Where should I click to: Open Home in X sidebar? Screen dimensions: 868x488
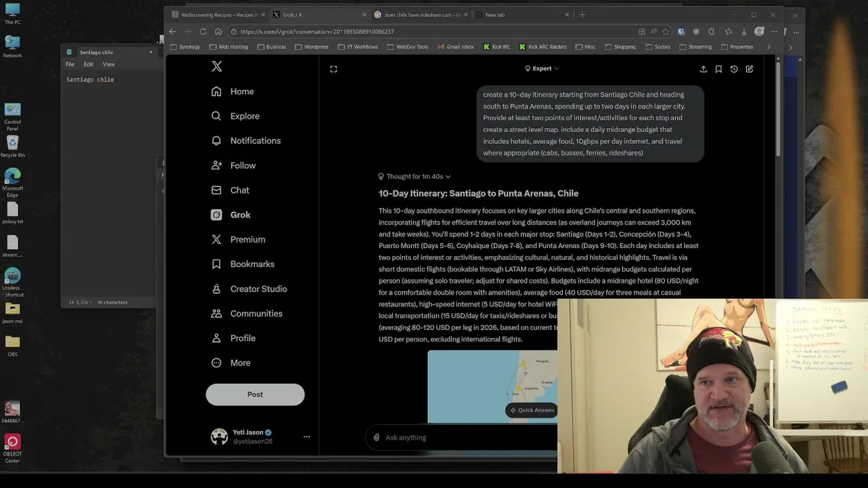pyautogui.click(x=233, y=91)
